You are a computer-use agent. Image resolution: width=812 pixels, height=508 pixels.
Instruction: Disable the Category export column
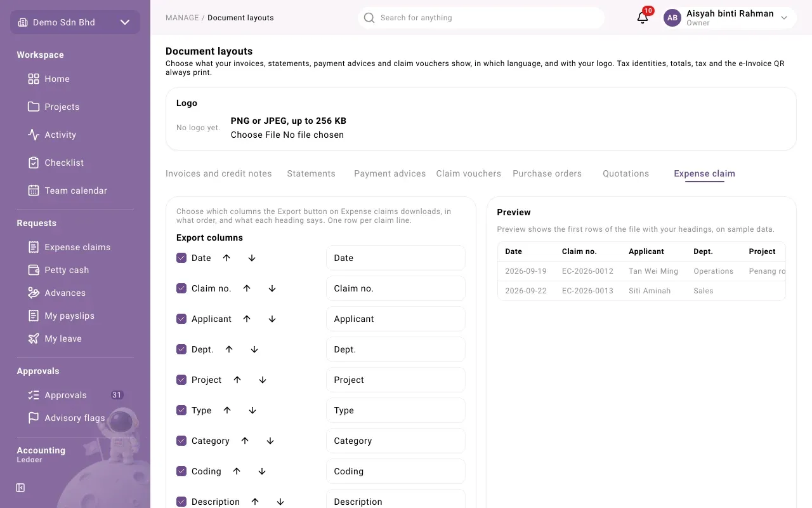[x=181, y=441]
